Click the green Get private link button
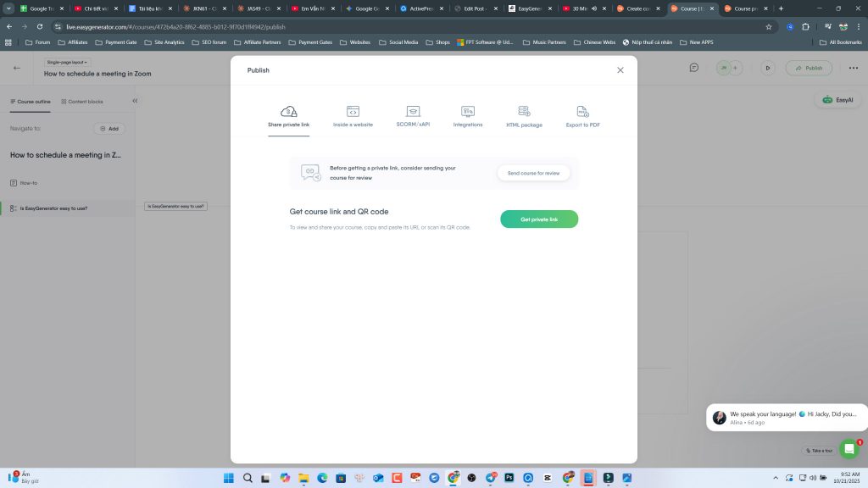The image size is (868, 488). (x=539, y=219)
